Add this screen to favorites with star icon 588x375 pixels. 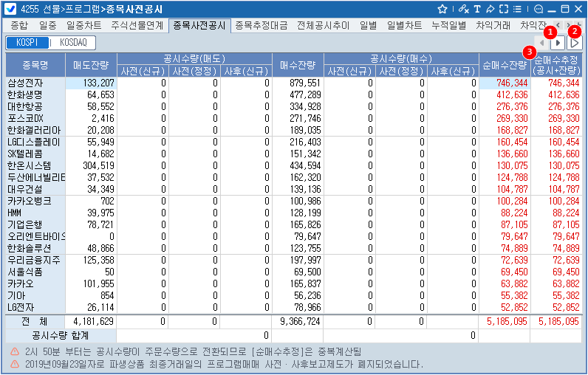point(442,9)
